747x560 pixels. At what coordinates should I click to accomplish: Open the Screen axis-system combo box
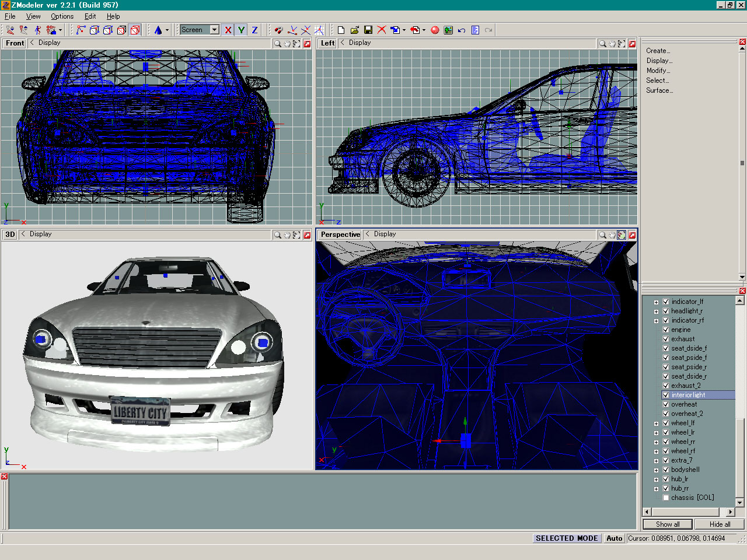[x=200, y=30]
